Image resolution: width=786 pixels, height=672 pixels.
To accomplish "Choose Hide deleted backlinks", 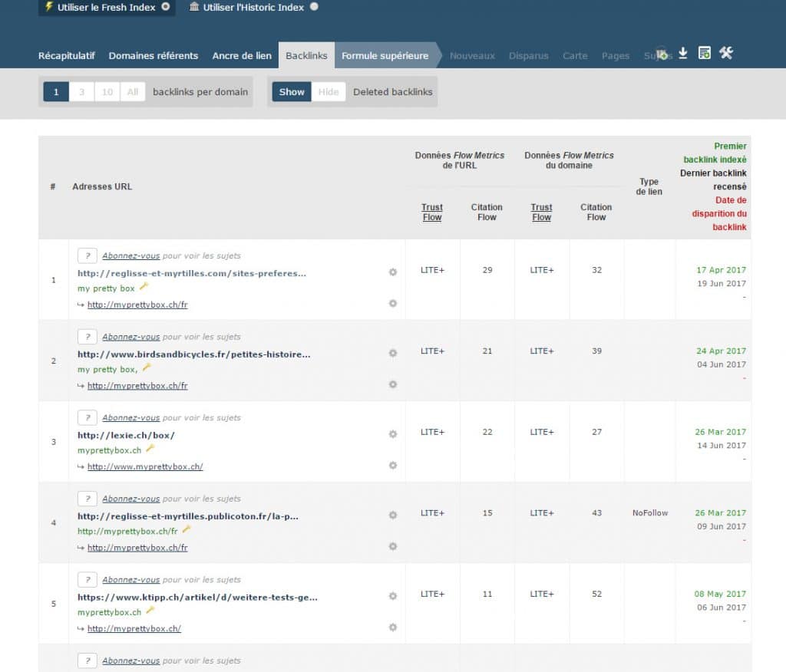I will (x=329, y=92).
